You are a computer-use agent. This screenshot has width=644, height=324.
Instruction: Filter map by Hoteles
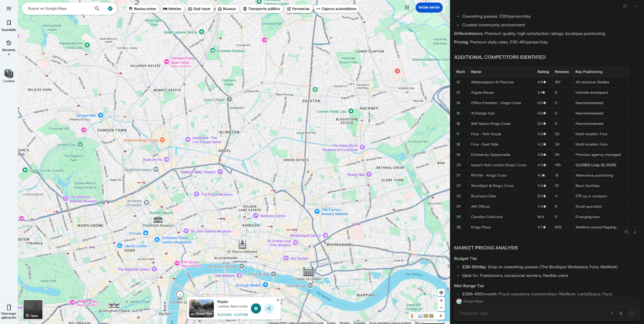[172, 9]
